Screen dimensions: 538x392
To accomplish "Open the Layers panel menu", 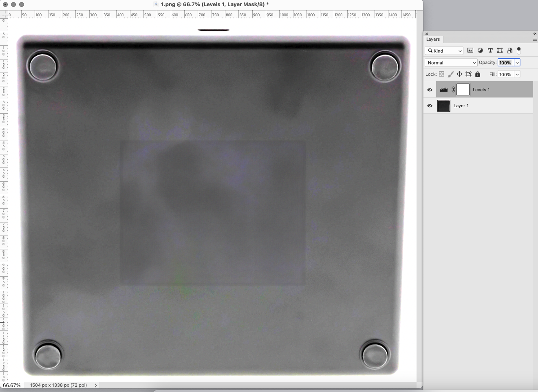I will [534, 39].
